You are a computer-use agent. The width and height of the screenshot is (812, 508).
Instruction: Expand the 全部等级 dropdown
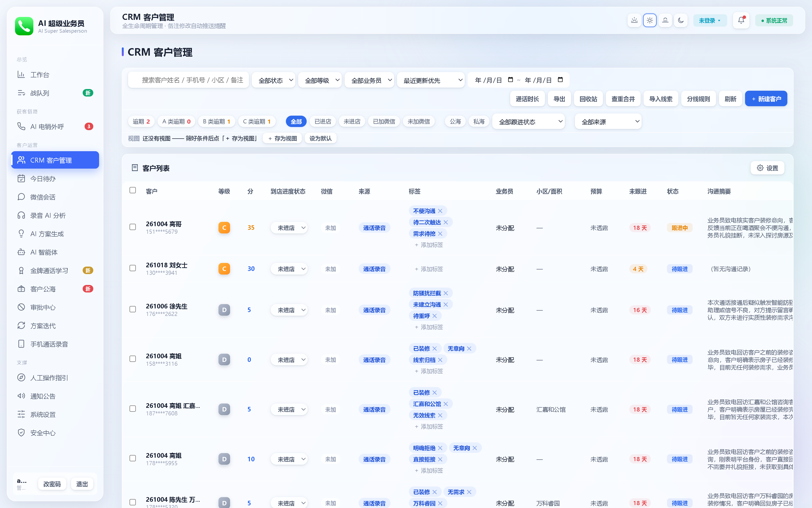(x=320, y=80)
